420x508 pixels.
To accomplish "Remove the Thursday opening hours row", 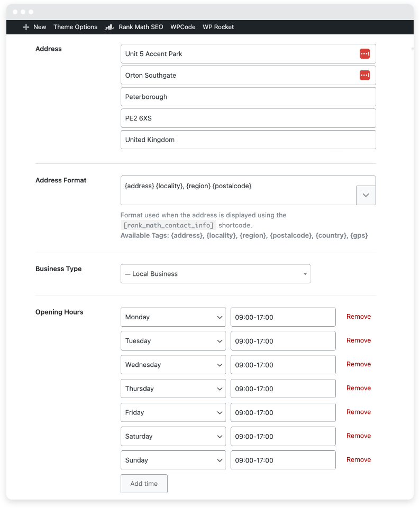I will pyautogui.click(x=359, y=388).
